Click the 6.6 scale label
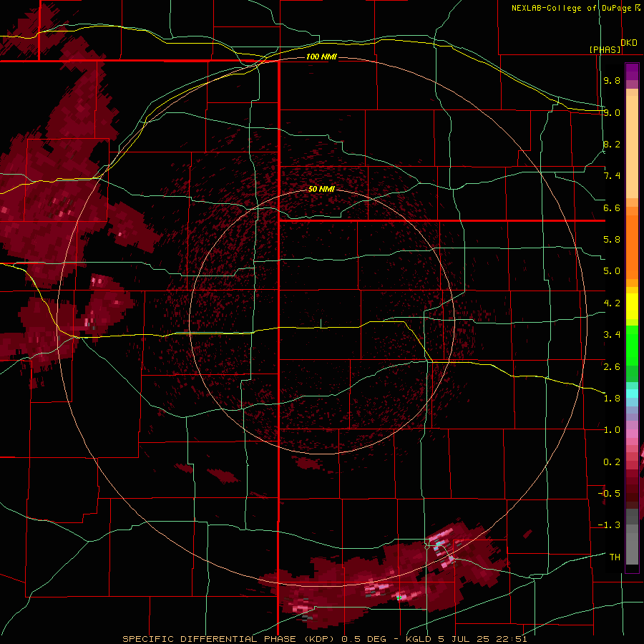The height and width of the screenshot is (644, 644). pyautogui.click(x=612, y=208)
